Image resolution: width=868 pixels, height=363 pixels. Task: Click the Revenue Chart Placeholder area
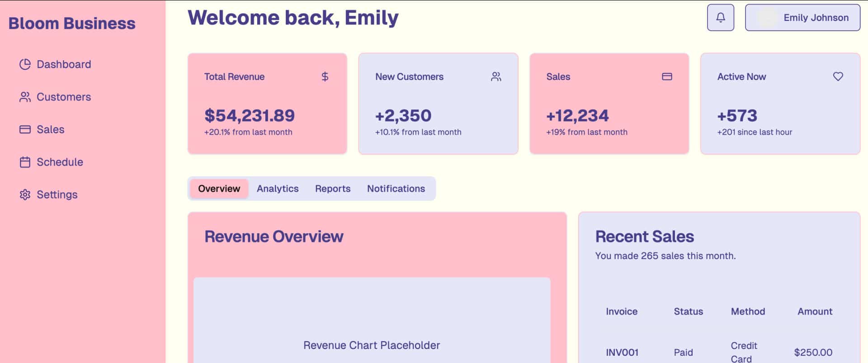pos(372,345)
